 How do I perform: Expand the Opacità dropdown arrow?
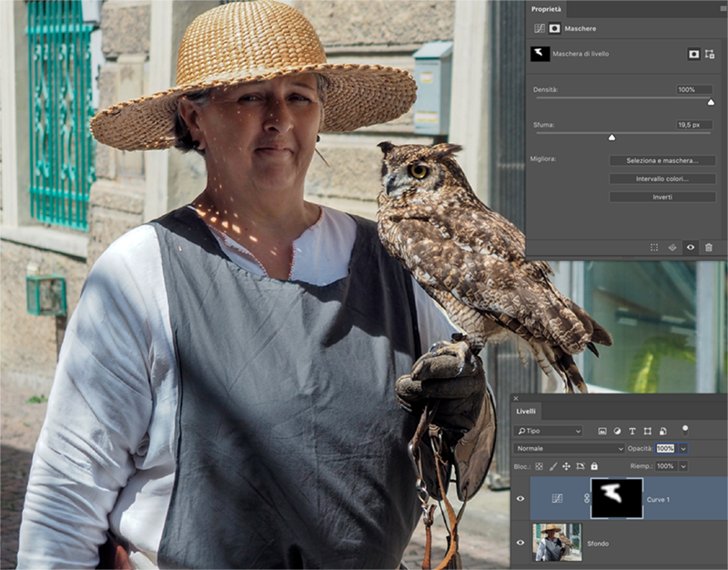pos(682,448)
